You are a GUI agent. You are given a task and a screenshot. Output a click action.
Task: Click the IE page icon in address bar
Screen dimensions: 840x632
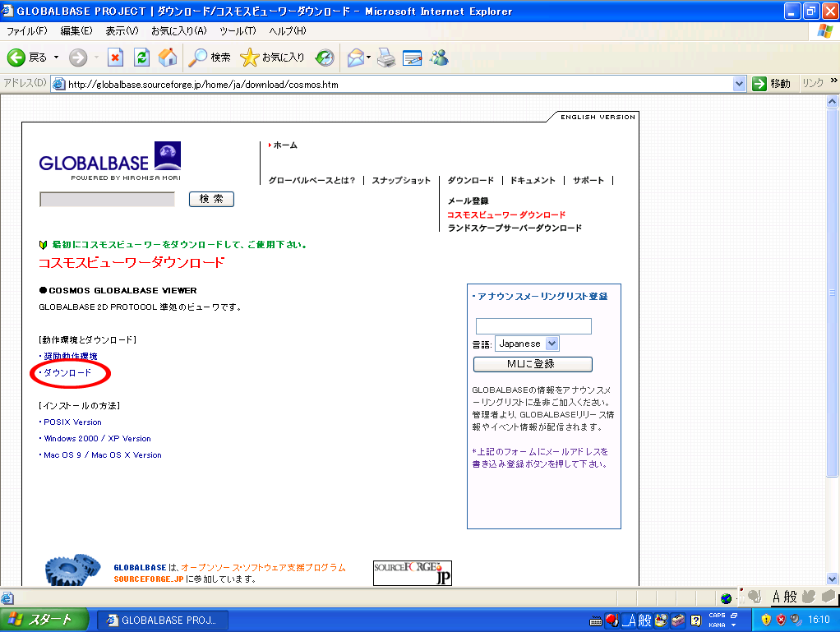59,84
